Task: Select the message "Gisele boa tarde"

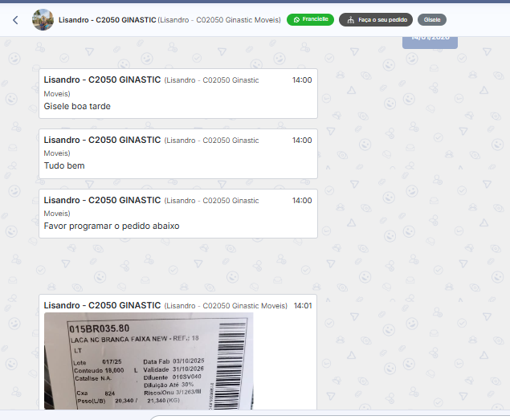Action: 77,106
